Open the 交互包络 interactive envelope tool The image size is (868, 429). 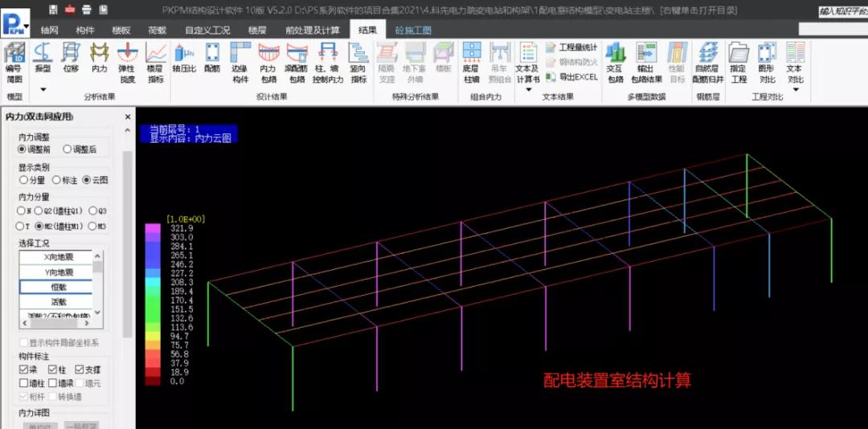click(615, 63)
